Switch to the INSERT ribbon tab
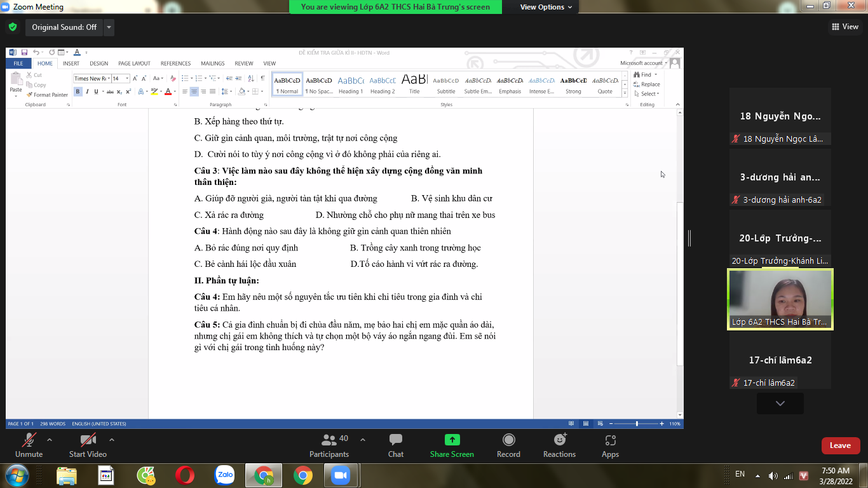868x488 pixels. click(x=71, y=64)
